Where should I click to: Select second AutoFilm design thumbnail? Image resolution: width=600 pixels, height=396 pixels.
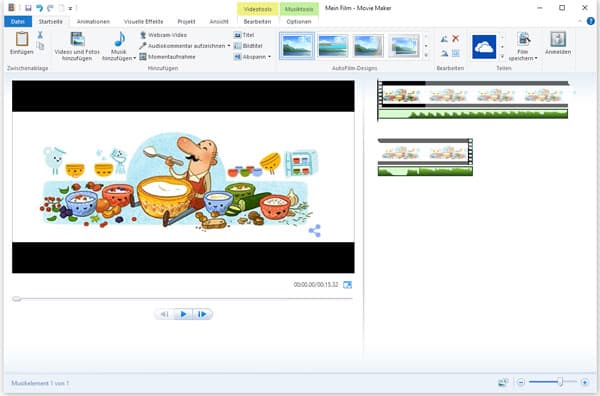pos(333,46)
